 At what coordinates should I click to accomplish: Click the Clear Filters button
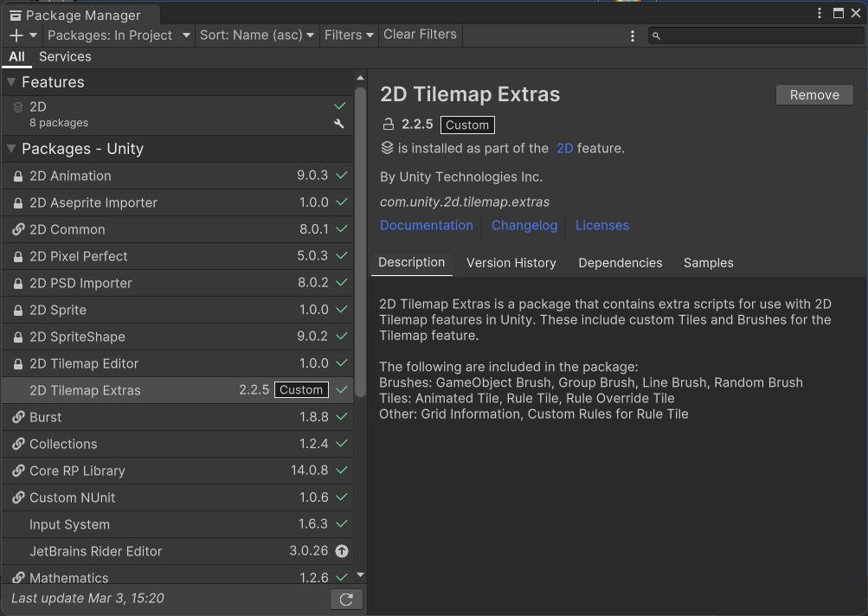click(x=421, y=35)
